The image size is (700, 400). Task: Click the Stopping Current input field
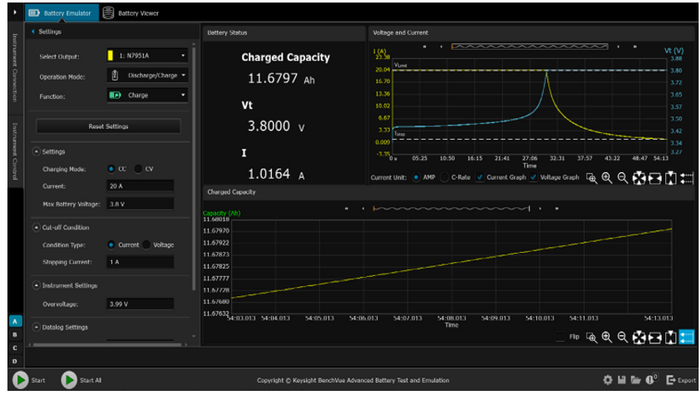145,261
